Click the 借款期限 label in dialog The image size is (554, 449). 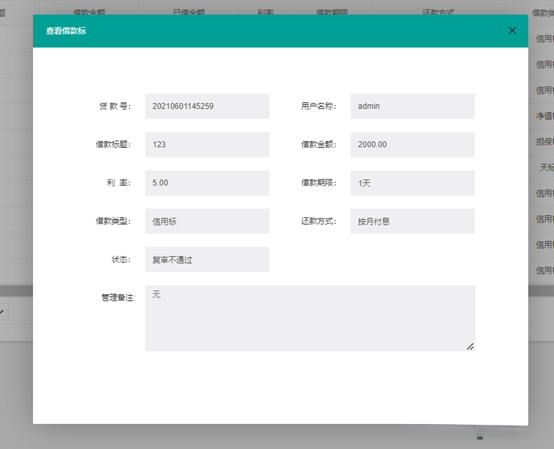coord(319,183)
